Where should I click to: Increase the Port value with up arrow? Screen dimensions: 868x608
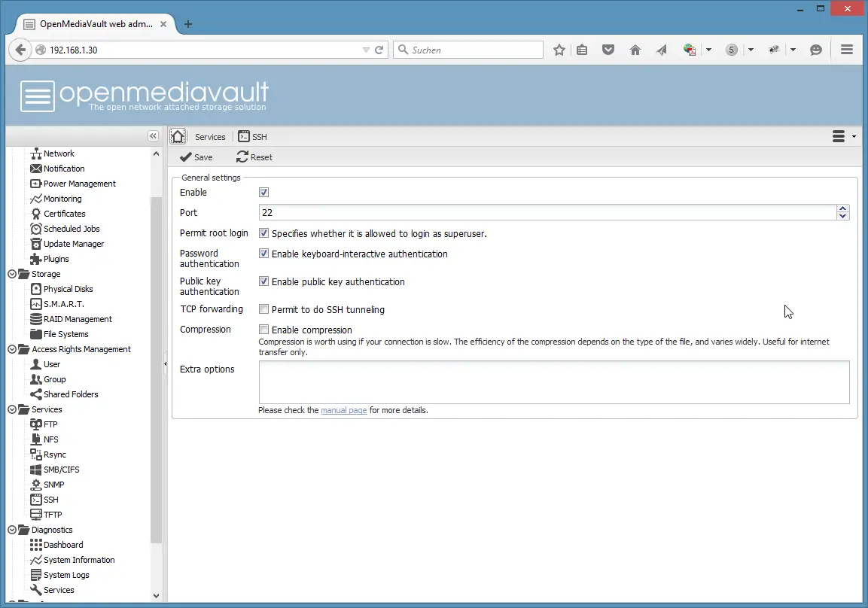843,208
